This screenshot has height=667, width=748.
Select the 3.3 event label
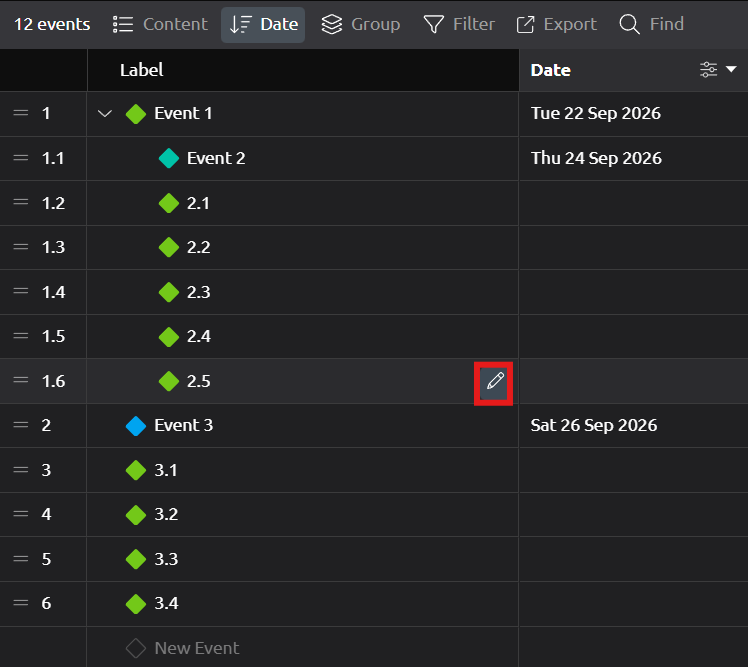pyautogui.click(x=166, y=559)
